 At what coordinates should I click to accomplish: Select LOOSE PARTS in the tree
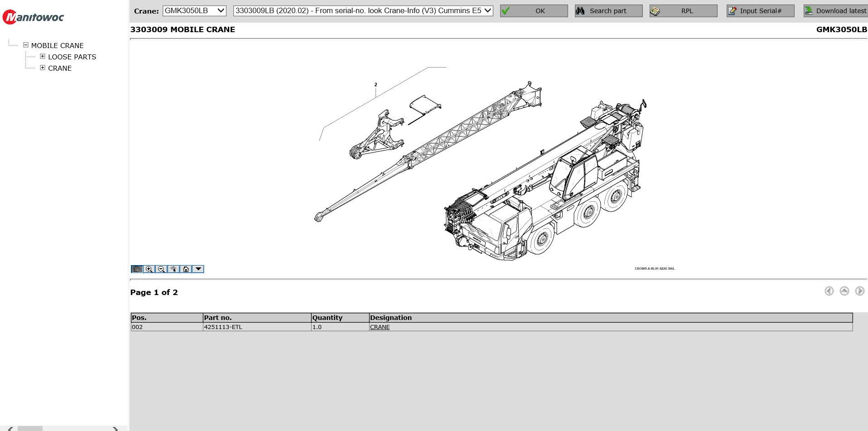(72, 57)
